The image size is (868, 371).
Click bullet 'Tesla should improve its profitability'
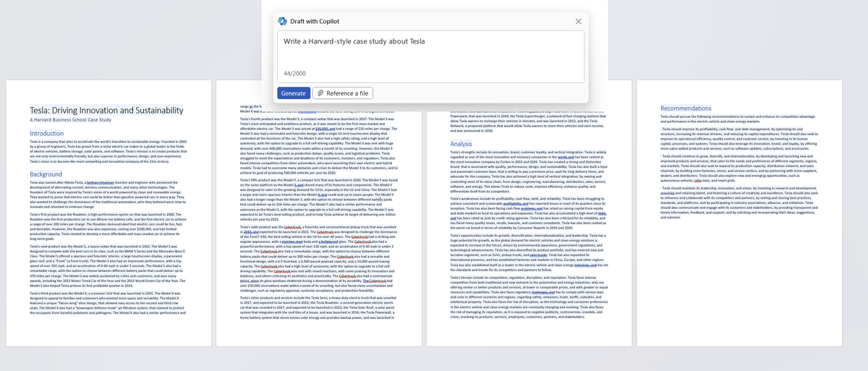pos(739,139)
